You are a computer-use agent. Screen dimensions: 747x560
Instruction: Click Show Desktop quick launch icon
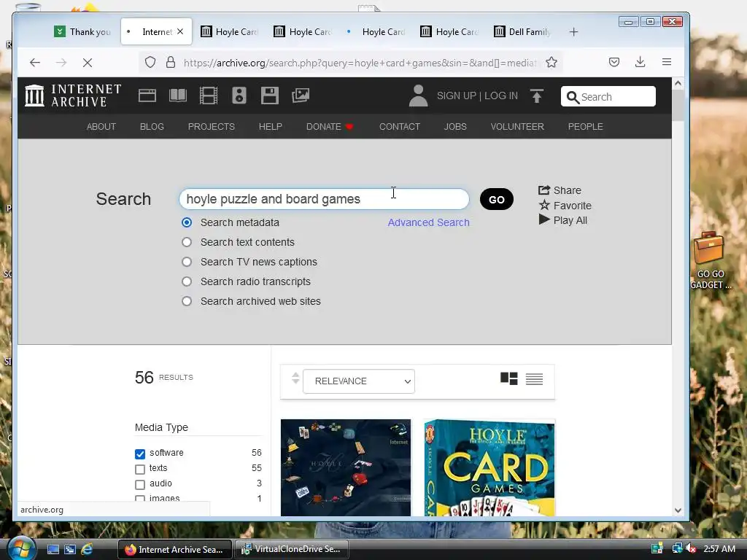click(53, 549)
